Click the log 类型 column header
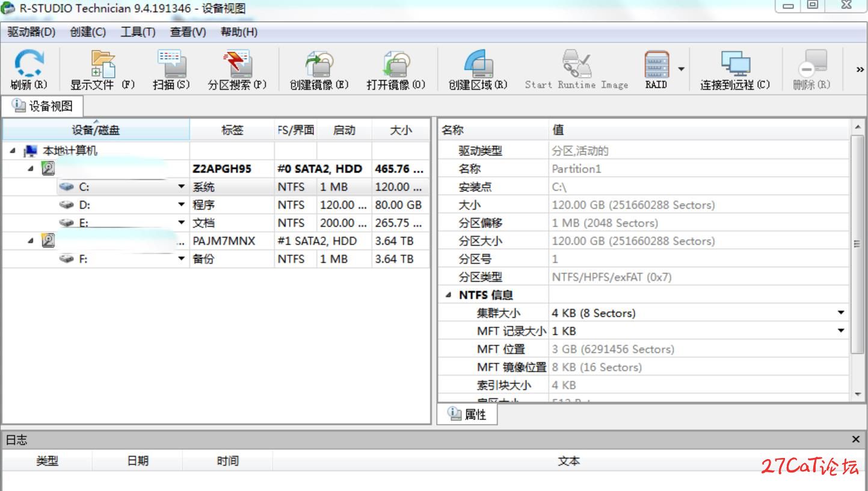Image resolution: width=868 pixels, height=491 pixels. pos(48,461)
